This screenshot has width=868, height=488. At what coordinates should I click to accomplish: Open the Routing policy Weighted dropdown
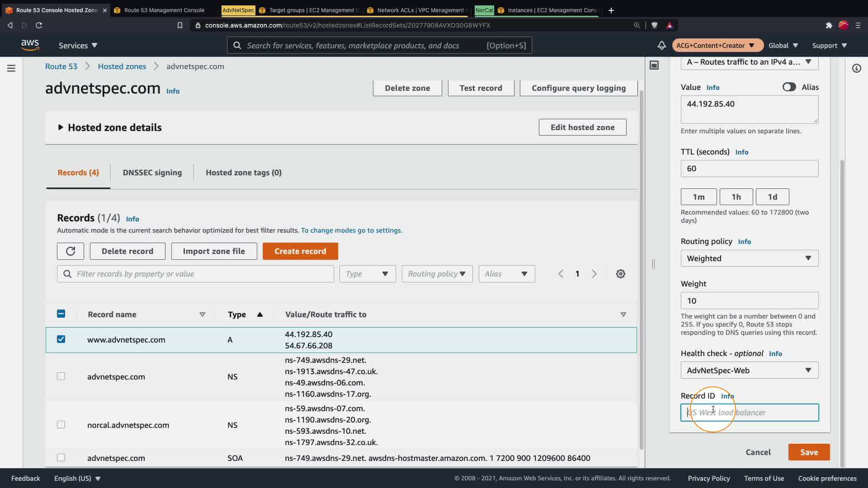[749, 258]
